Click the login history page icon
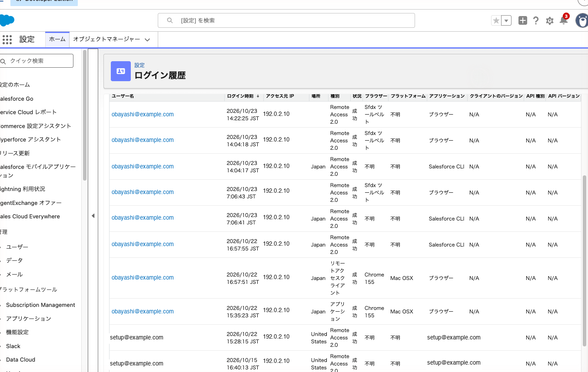The height and width of the screenshot is (372, 588). tap(121, 71)
